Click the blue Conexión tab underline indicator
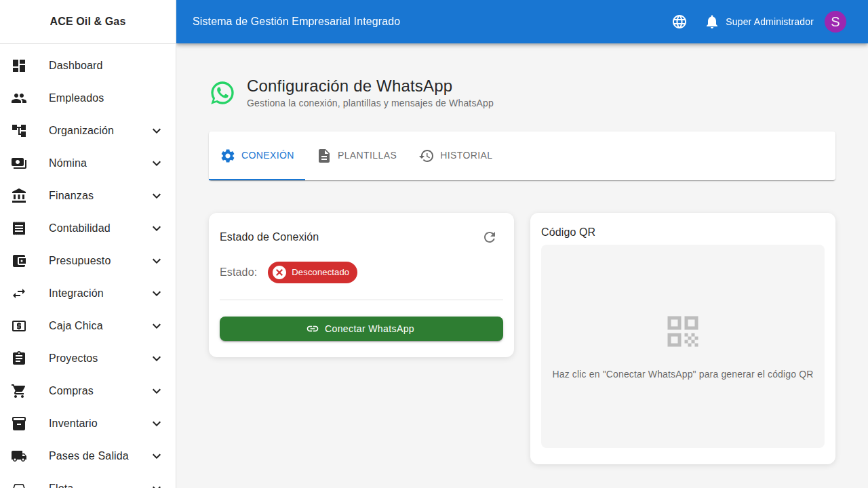 pyautogui.click(x=256, y=178)
